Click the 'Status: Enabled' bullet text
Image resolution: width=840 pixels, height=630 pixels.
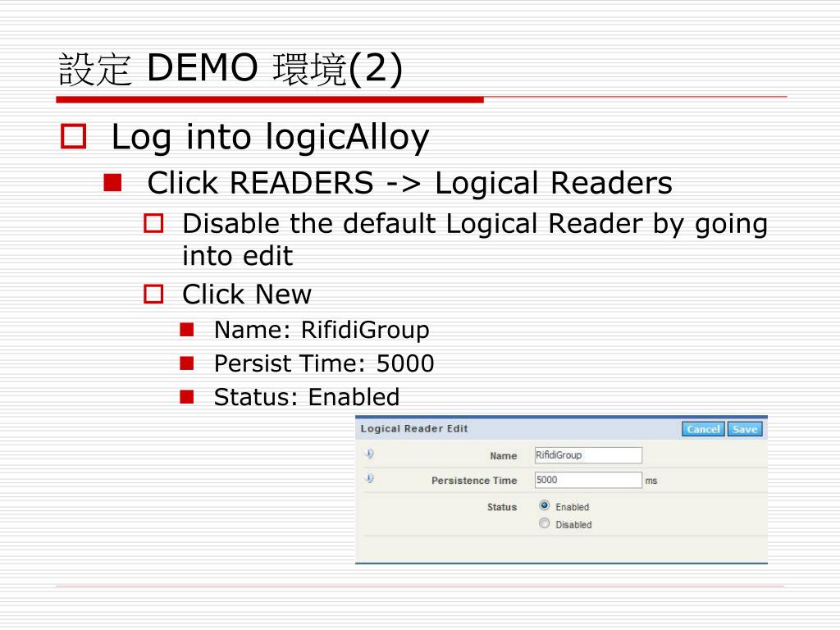307,397
